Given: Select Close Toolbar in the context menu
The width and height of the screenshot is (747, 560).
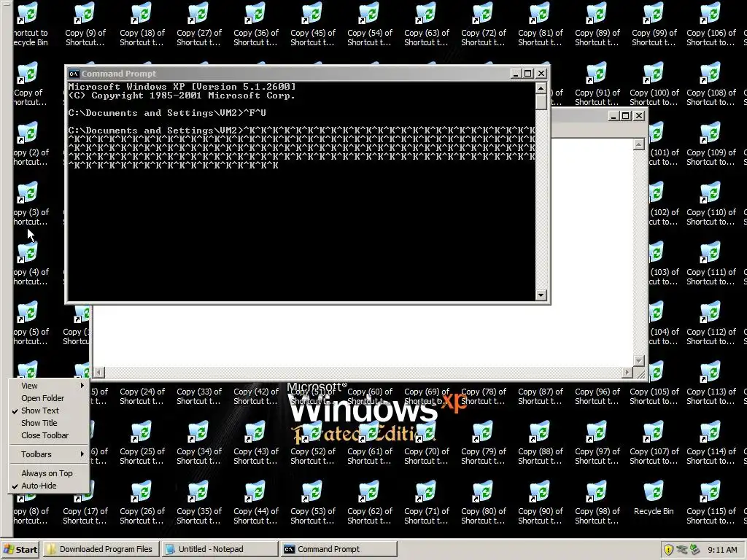Looking at the screenshot, I should [x=49, y=435].
